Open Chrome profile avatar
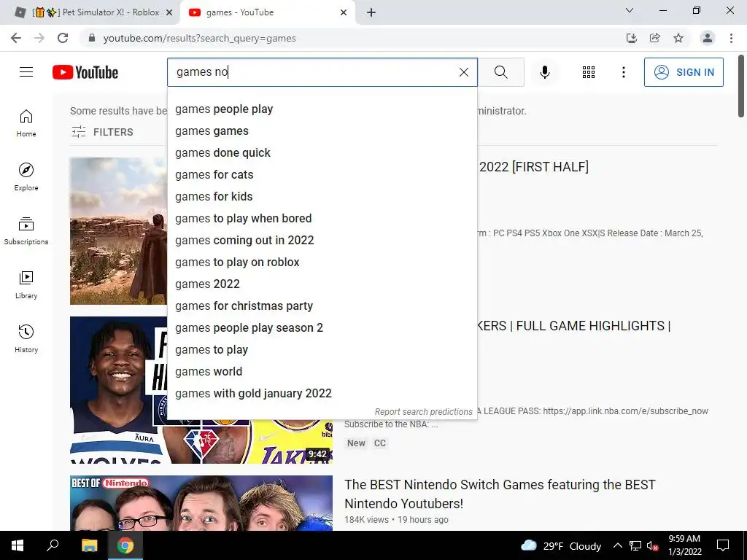The width and height of the screenshot is (747, 560). 708,38
